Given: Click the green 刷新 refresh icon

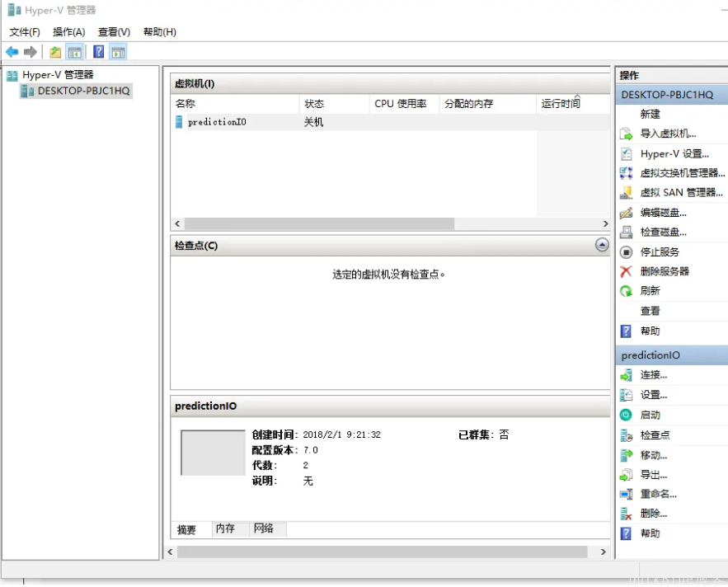Looking at the screenshot, I should [626, 291].
